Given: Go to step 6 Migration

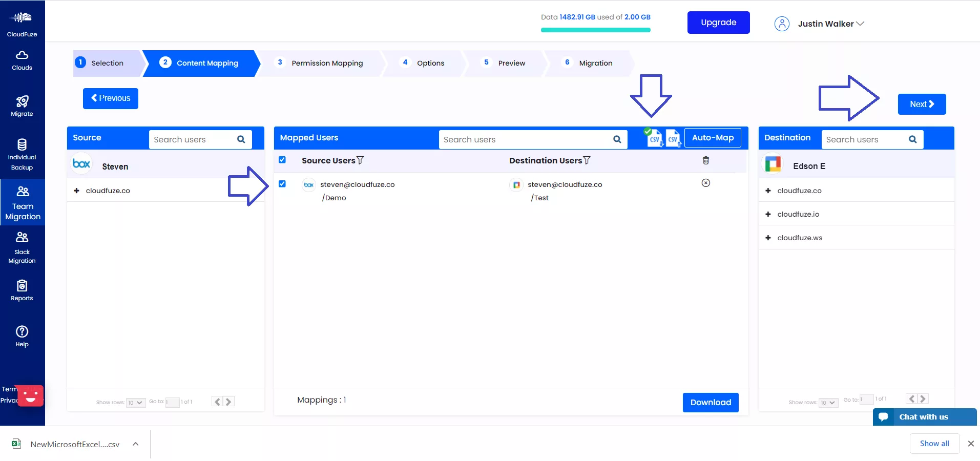Looking at the screenshot, I should [x=589, y=63].
